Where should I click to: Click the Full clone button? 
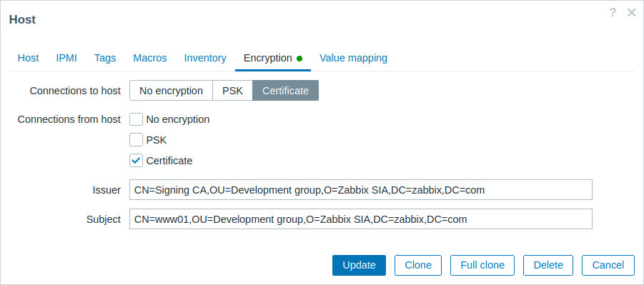pyautogui.click(x=482, y=265)
